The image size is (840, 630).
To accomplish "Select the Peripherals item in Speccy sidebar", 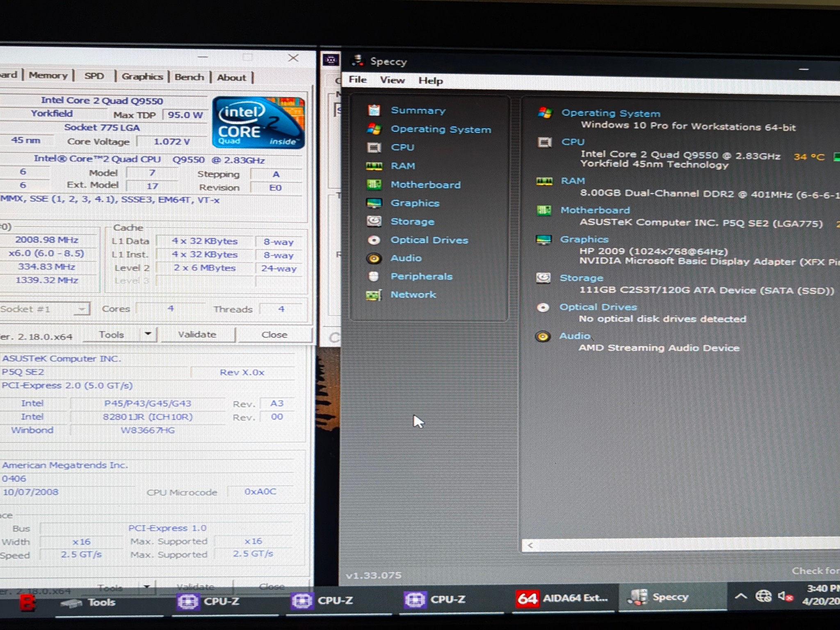I will (x=421, y=276).
